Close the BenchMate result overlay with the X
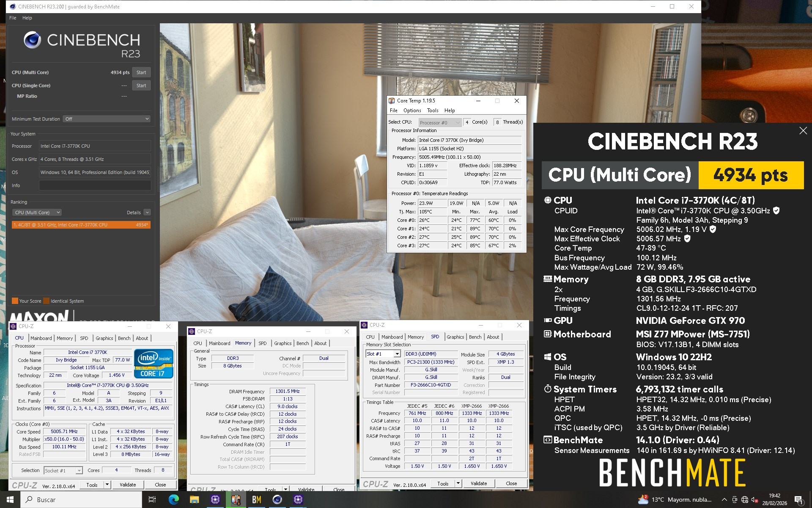The image size is (812, 508). [803, 131]
